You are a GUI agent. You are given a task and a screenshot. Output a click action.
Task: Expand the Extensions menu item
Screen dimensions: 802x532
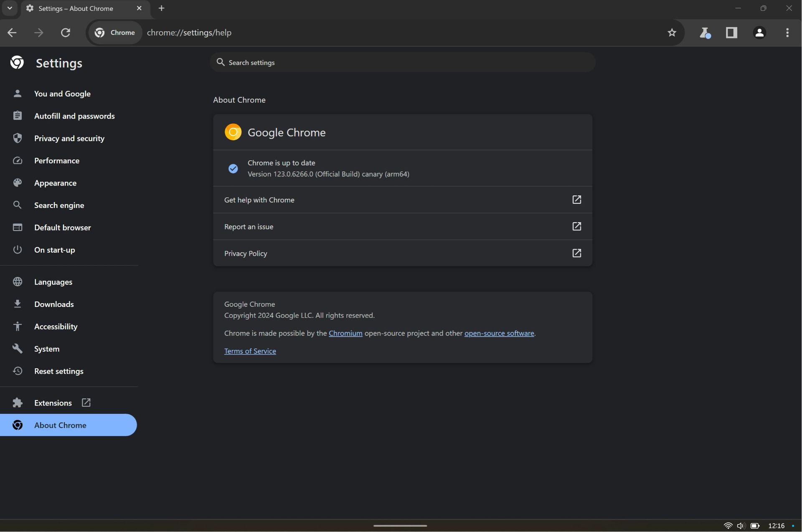point(53,403)
